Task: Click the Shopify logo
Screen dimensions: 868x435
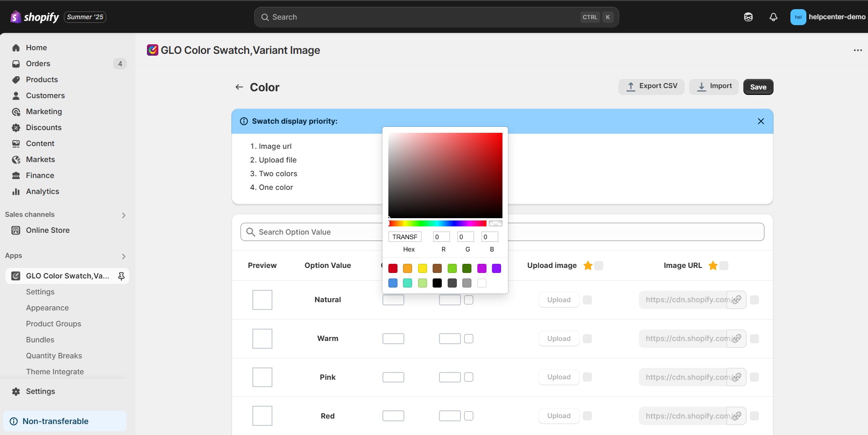Action: click(x=35, y=17)
